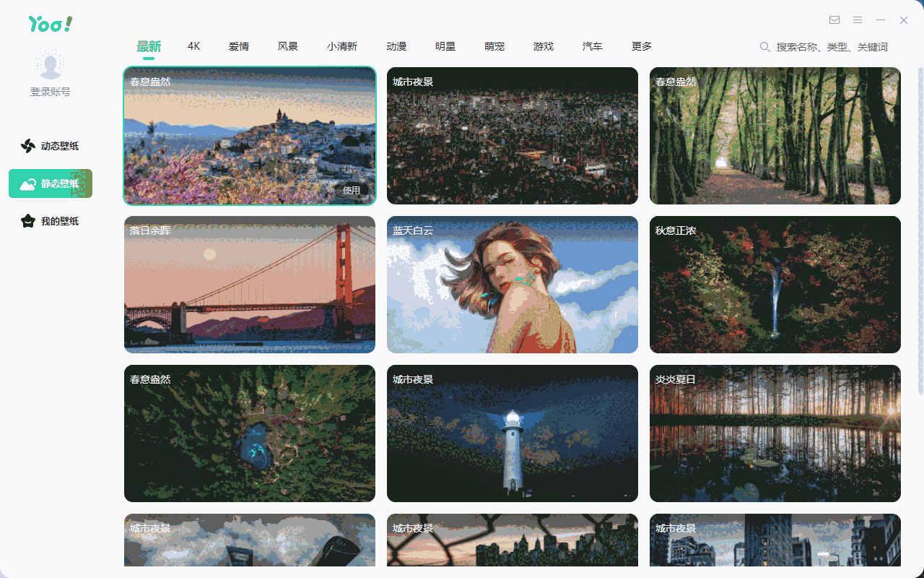
Task: Select the 静态壁纸 cloud icon in the sidebar
Action: [28, 184]
